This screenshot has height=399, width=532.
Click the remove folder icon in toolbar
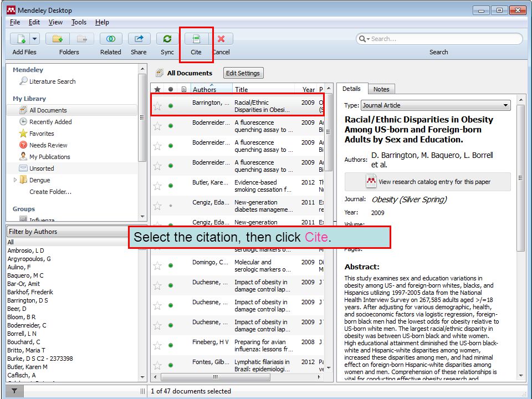[x=81, y=39]
